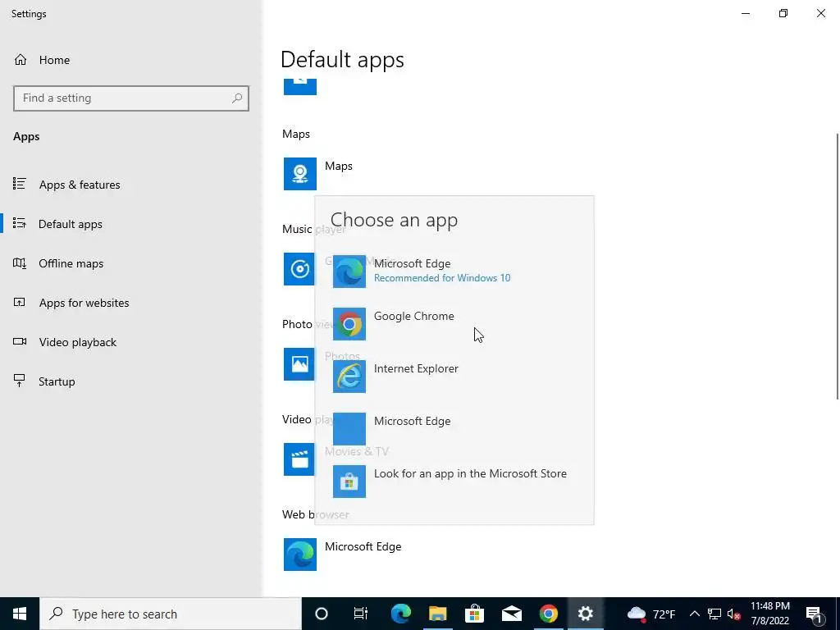840x630 pixels.
Task: Click the Settings gear on the taskbar
Action: click(x=585, y=614)
